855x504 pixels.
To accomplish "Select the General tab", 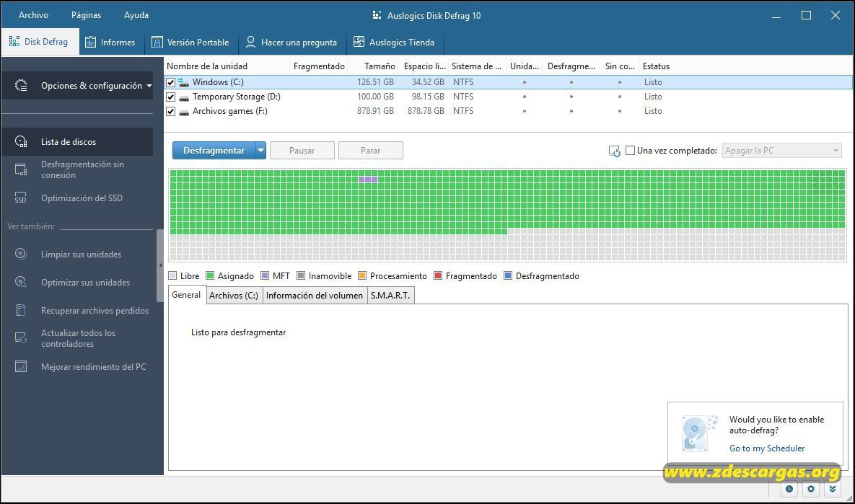I will pyautogui.click(x=186, y=295).
